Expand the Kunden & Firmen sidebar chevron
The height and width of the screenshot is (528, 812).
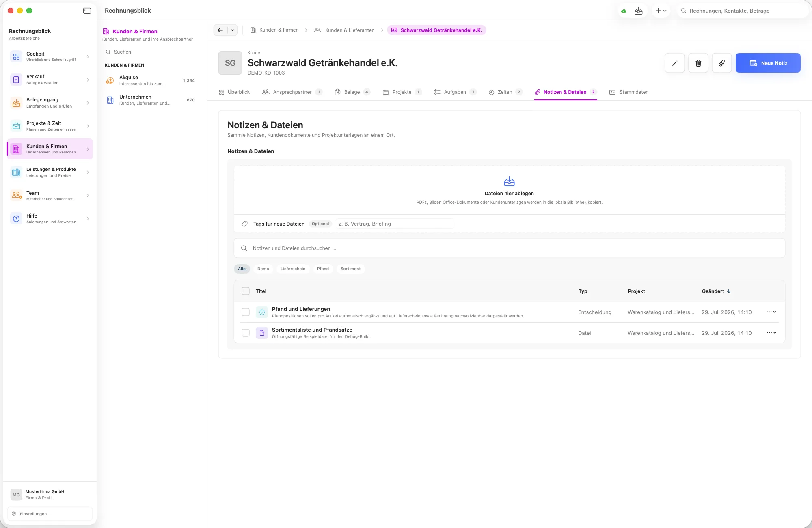tap(88, 149)
